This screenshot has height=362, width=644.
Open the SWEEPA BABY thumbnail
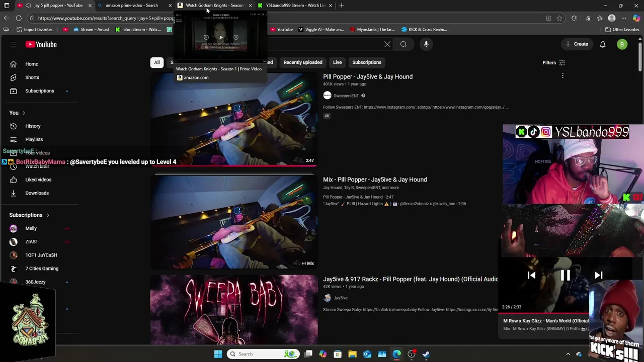234,309
